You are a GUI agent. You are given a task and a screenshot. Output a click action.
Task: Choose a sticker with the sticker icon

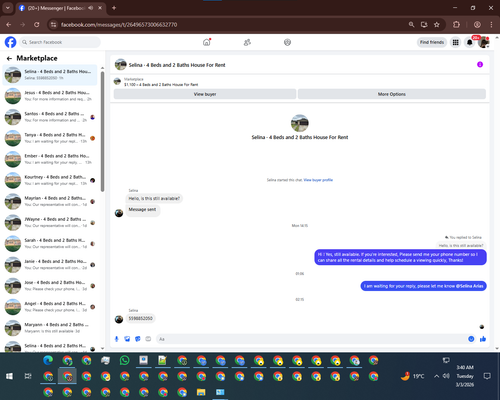[138, 339]
